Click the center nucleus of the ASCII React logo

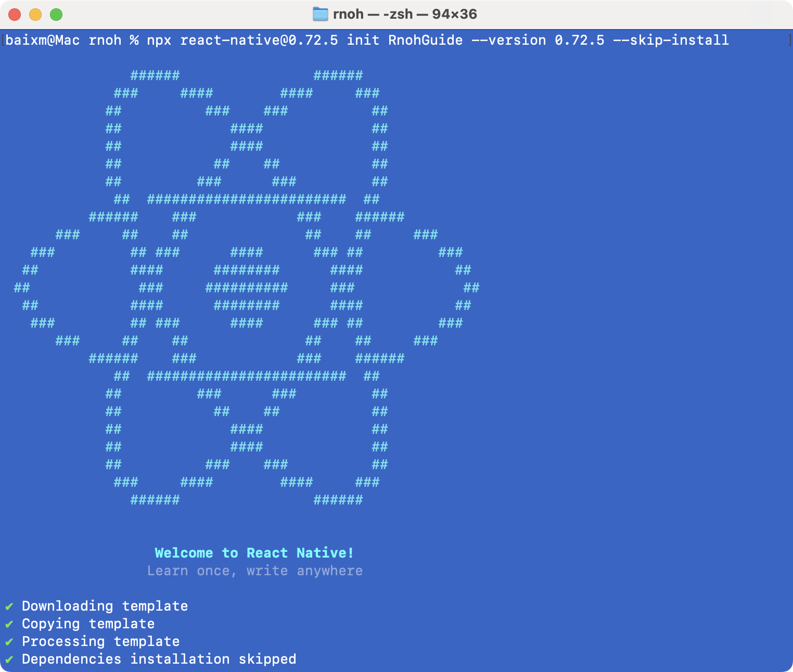[x=247, y=288]
